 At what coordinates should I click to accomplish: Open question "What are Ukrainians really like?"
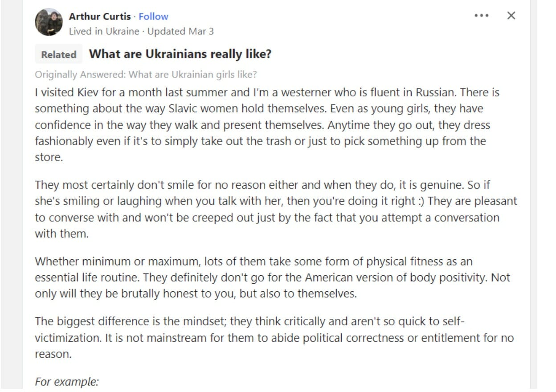(x=180, y=54)
